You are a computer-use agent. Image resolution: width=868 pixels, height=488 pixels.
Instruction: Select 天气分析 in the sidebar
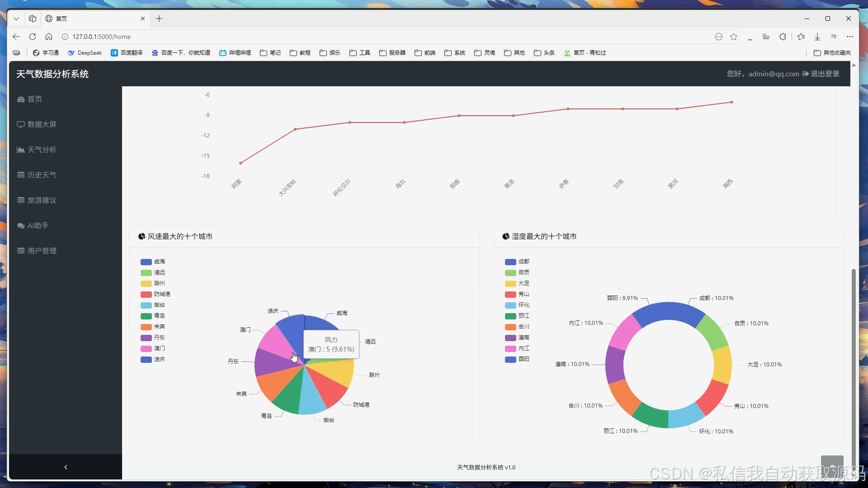tap(37, 150)
